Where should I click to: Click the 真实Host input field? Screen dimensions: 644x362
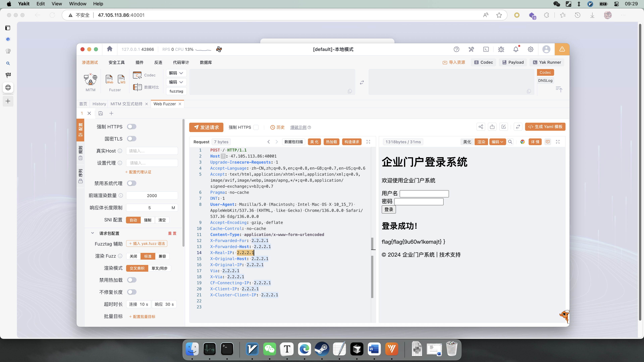[152, 151]
